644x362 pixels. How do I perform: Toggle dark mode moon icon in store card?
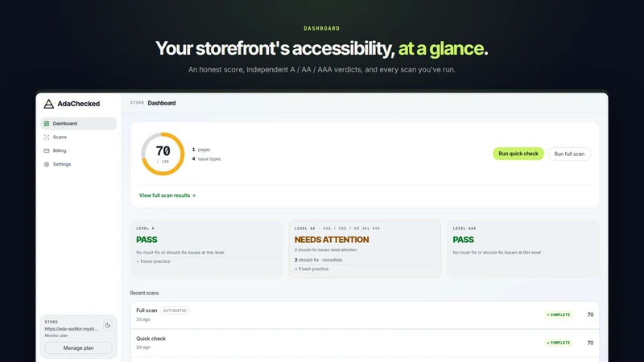(x=108, y=325)
